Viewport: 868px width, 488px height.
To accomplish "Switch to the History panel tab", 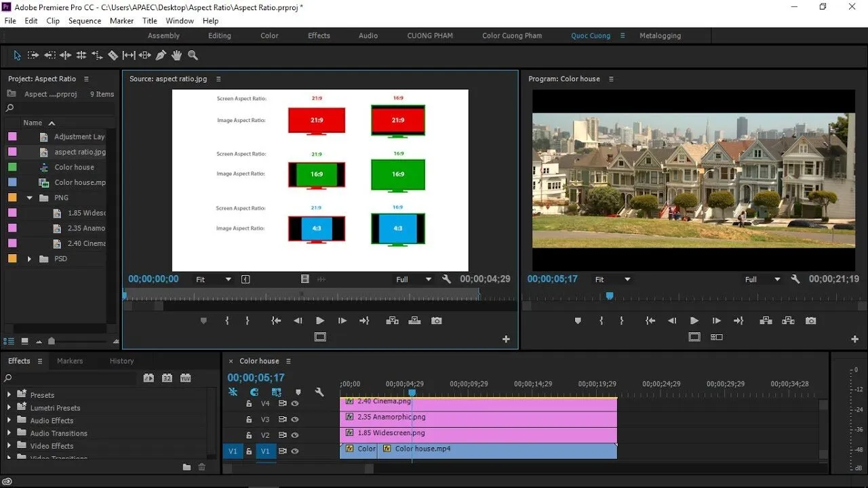I will (x=122, y=361).
